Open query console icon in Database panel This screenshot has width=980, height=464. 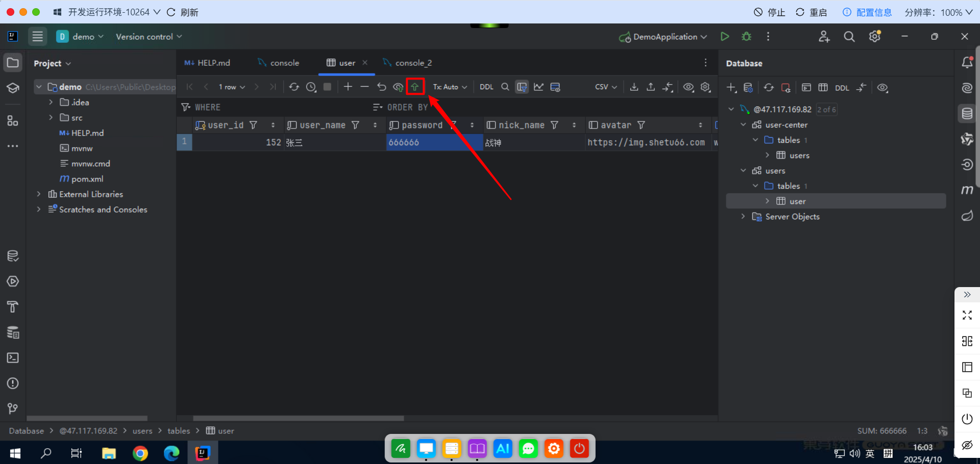click(806, 88)
